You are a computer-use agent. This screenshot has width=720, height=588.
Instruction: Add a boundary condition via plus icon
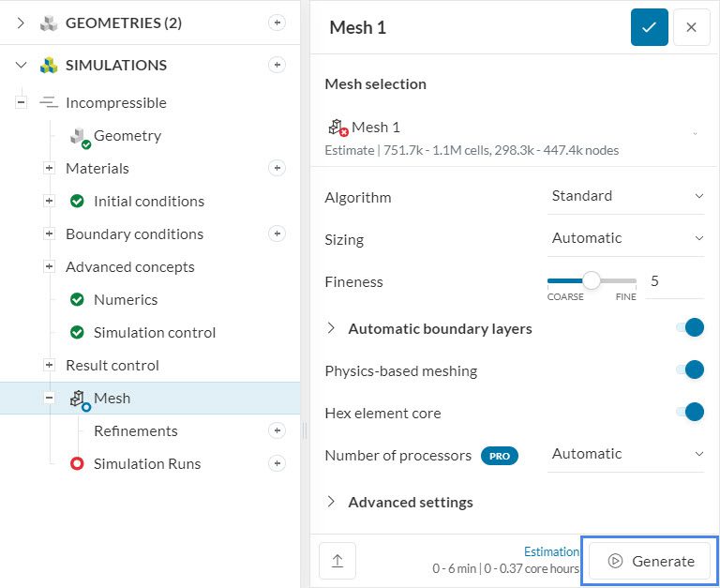(x=277, y=234)
